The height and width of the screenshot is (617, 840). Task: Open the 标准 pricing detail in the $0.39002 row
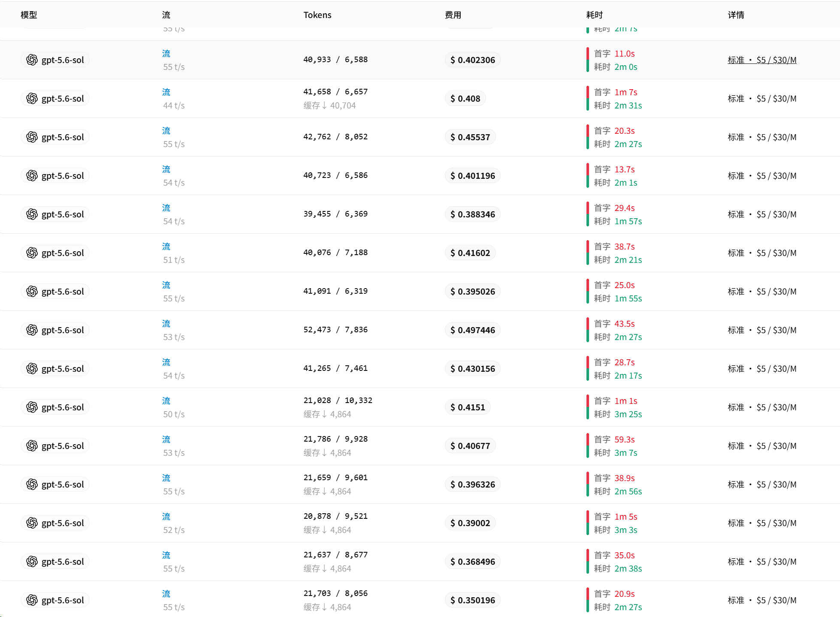pos(762,523)
